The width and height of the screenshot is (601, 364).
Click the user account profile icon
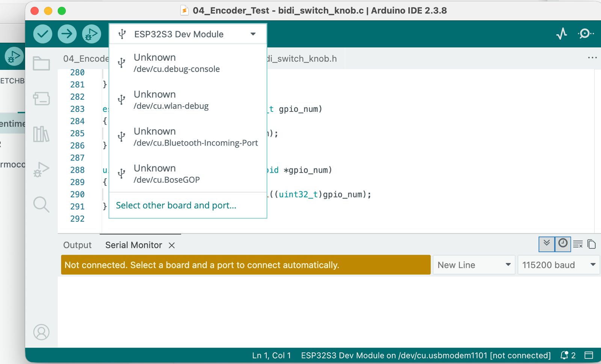[x=41, y=332]
